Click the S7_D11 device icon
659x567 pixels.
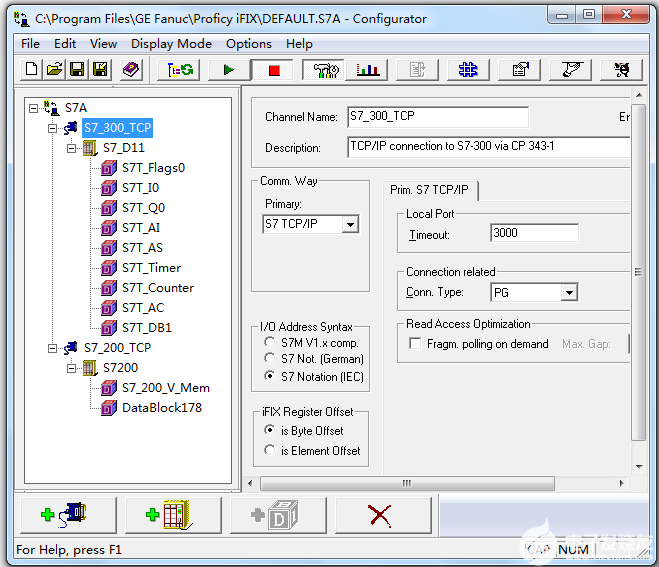[90, 148]
